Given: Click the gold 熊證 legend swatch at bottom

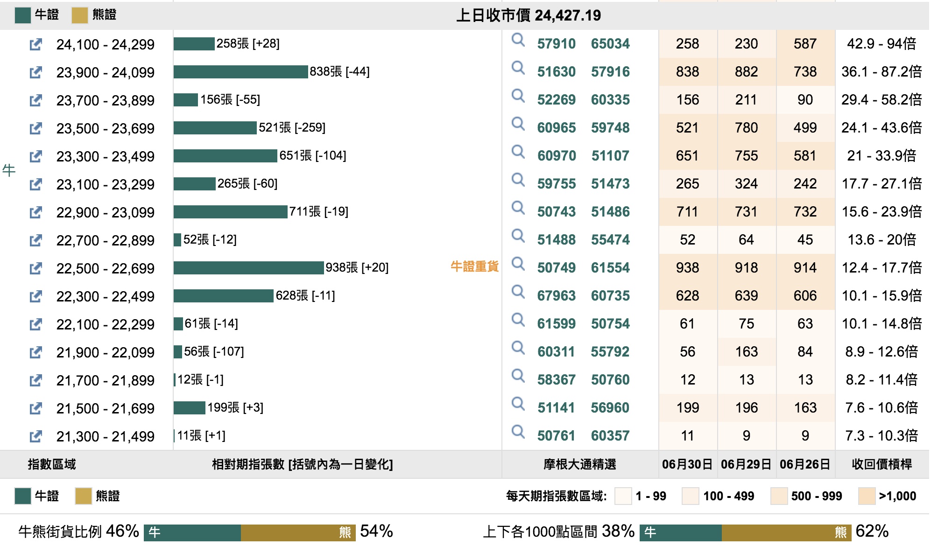Looking at the screenshot, I should (83, 496).
